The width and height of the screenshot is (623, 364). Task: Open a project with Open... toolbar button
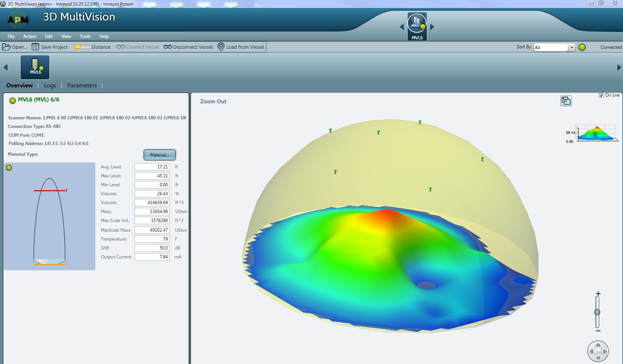point(15,47)
